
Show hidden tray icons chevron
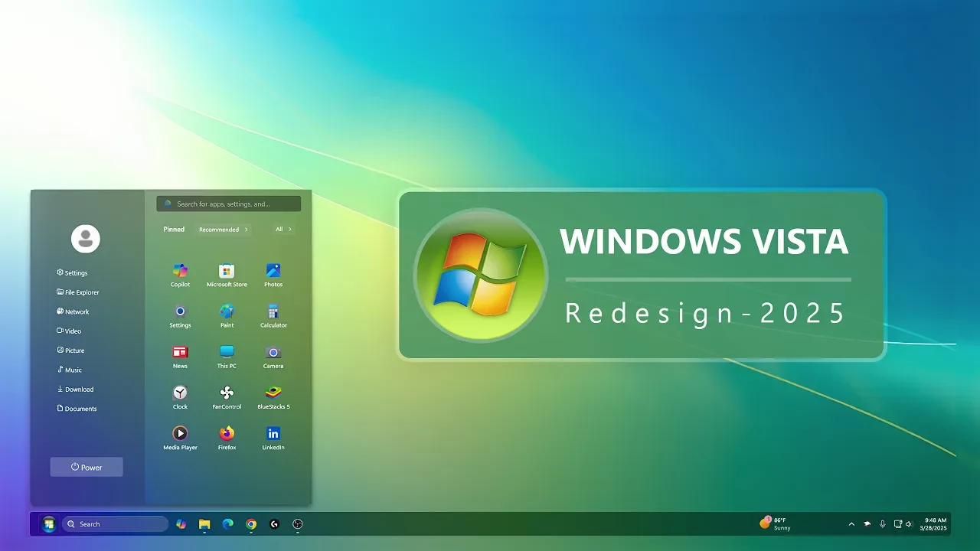(x=851, y=524)
